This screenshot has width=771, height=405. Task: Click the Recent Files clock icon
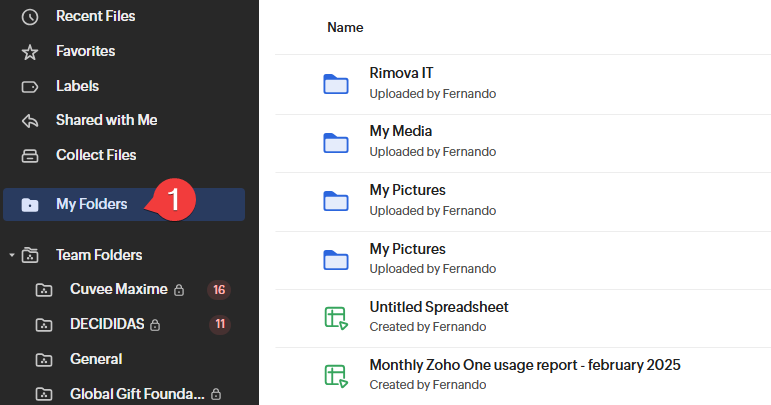coord(30,17)
